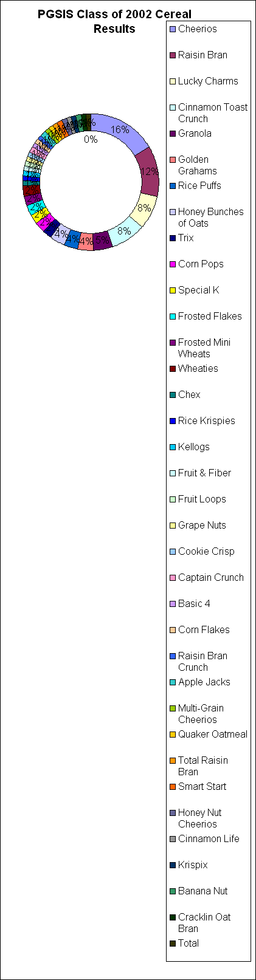Viewport: 256px width, 980px height.
Task: Select the Smart Start orange swatch
Action: pyautogui.click(x=173, y=787)
